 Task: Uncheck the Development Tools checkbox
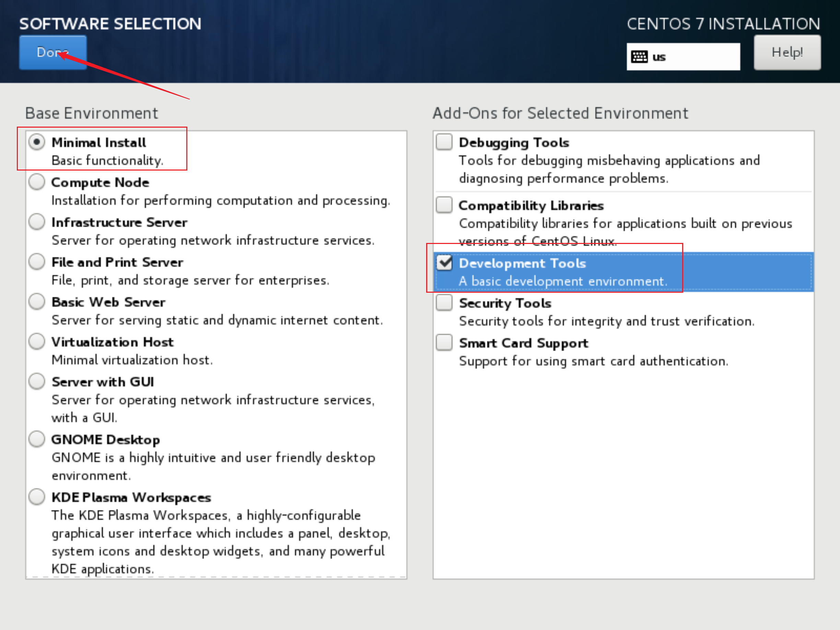[x=444, y=262]
